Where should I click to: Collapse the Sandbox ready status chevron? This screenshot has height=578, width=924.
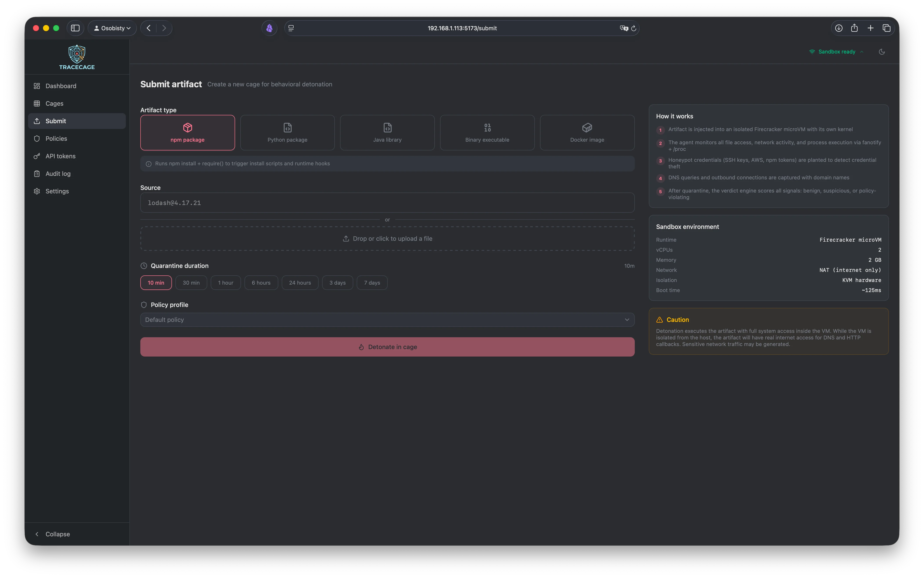pos(862,52)
